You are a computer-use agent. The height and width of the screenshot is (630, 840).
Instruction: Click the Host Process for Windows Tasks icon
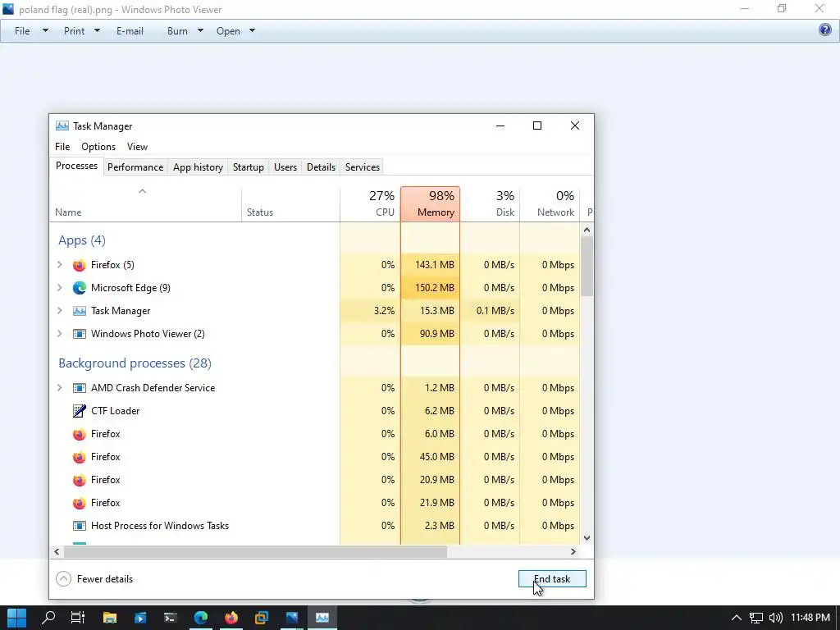point(80,526)
